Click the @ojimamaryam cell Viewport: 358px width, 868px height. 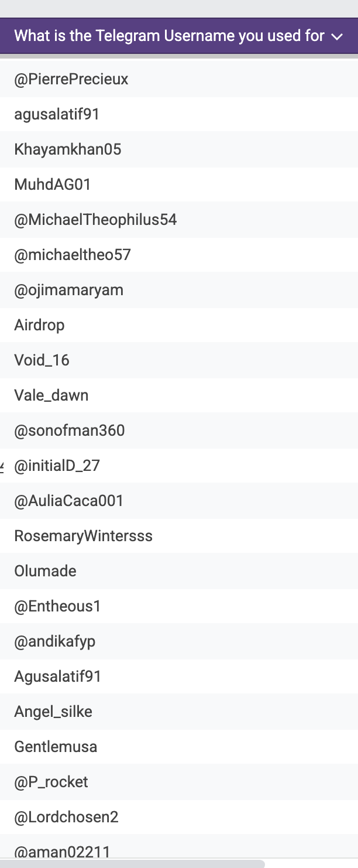pos(179,290)
